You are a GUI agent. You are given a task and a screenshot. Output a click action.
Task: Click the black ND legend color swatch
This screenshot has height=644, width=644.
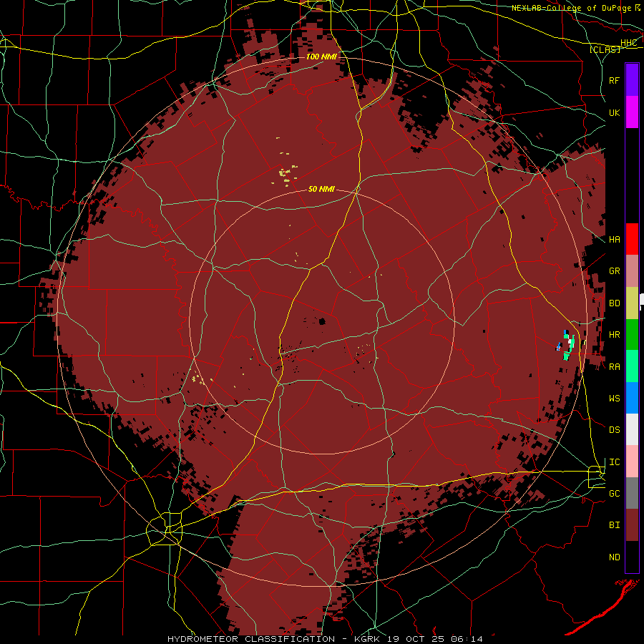(x=632, y=557)
